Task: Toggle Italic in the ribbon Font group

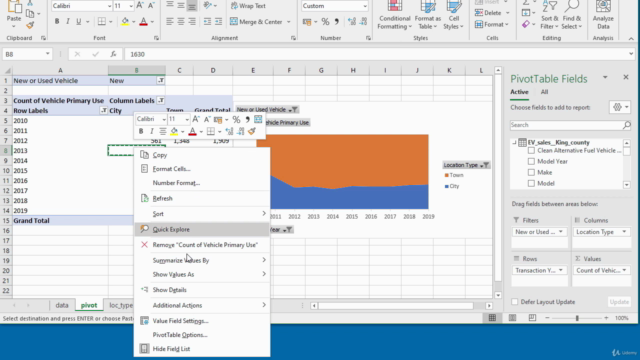Action: coord(67,22)
